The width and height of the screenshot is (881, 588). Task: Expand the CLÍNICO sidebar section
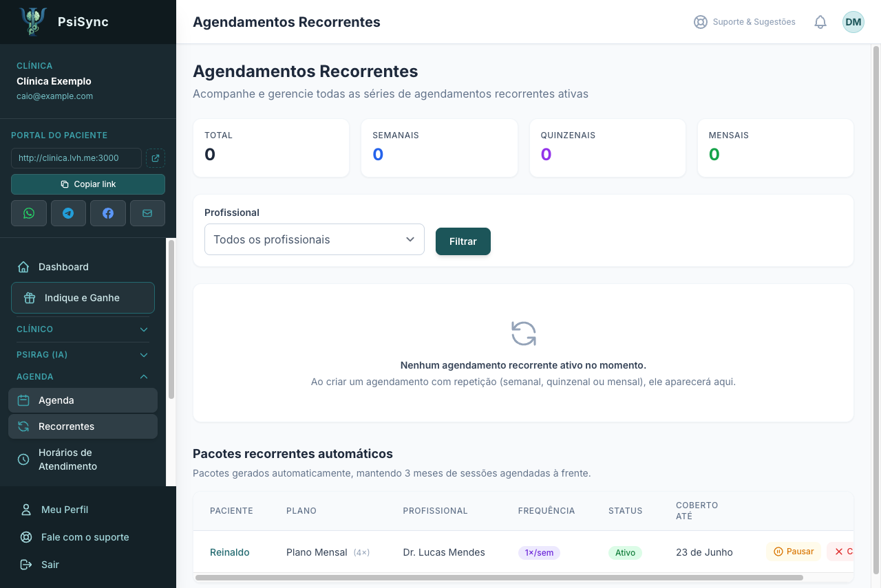point(83,329)
